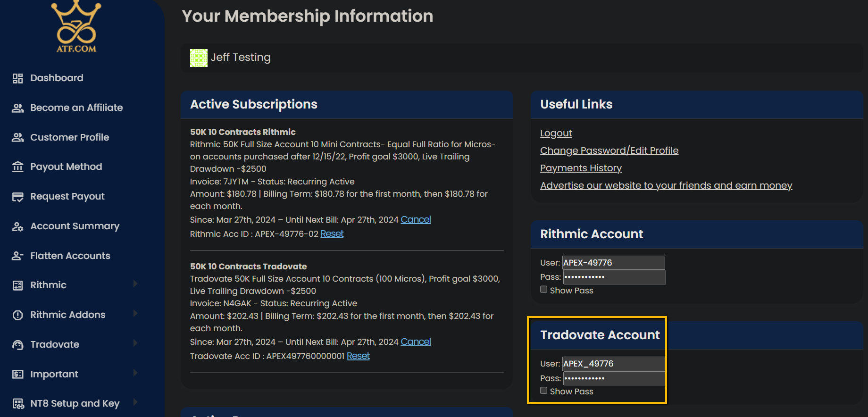Click the NT8 Setup and Key icon
Image resolution: width=868 pixels, height=417 pixels.
click(x=18, y=404)
